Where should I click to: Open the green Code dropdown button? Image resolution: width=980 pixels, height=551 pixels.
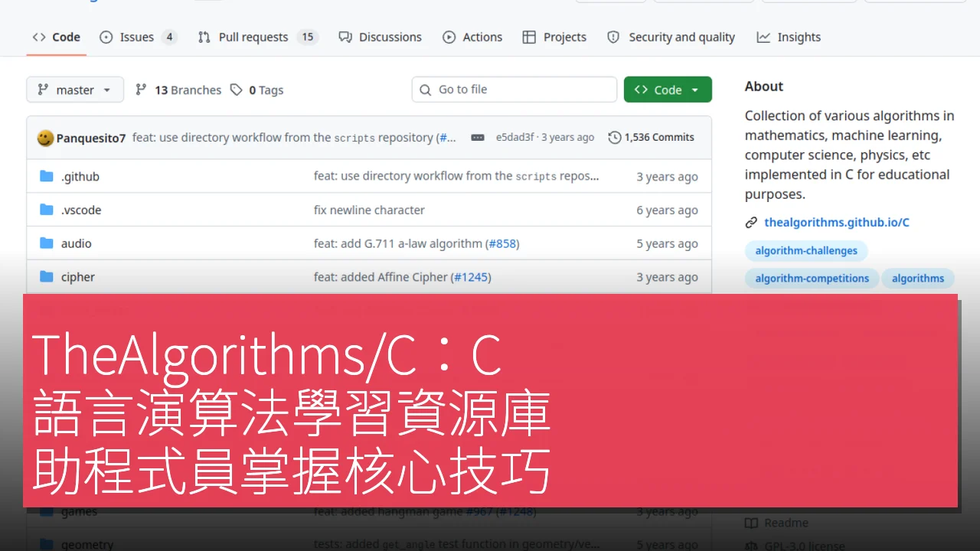[668, 90]
